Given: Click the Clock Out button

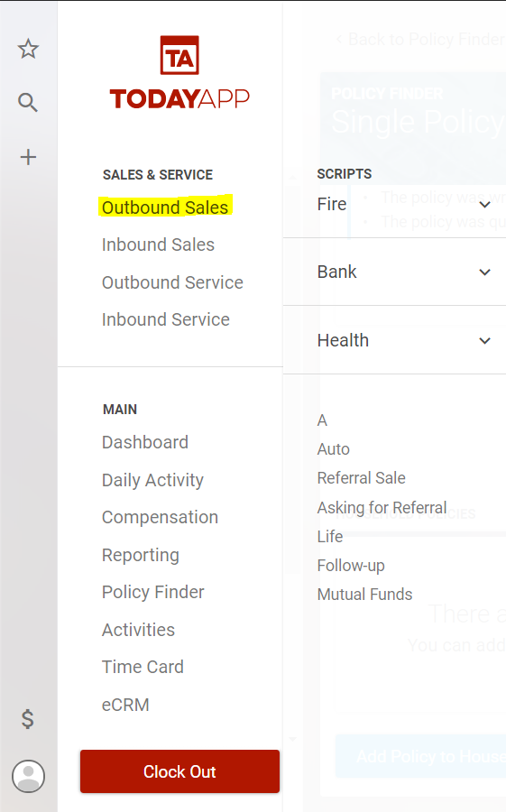Looking at the screenshot, I should tap(179, 771).
